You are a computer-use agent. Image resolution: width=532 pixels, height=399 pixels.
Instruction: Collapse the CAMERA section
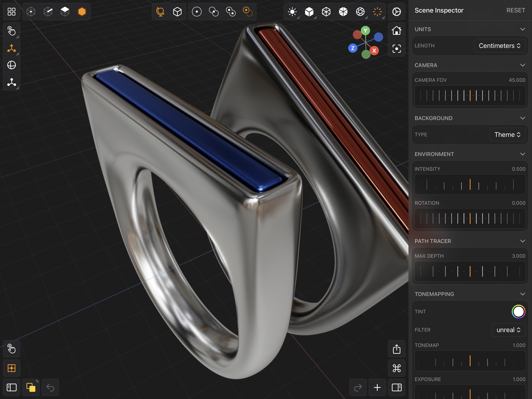coord(522,65)
